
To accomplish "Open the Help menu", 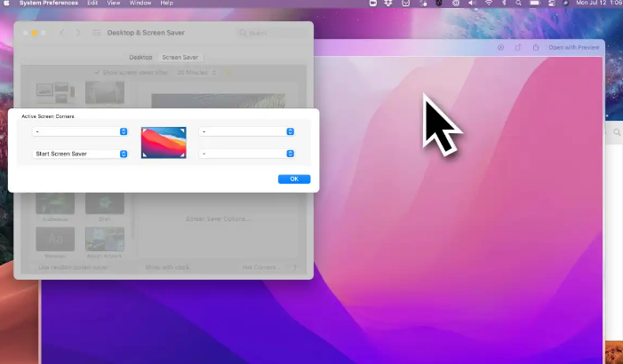I will click(166, 3).
